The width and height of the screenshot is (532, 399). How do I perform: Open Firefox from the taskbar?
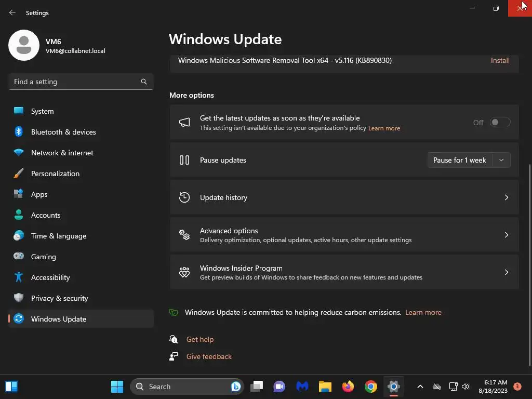[348, 387]
